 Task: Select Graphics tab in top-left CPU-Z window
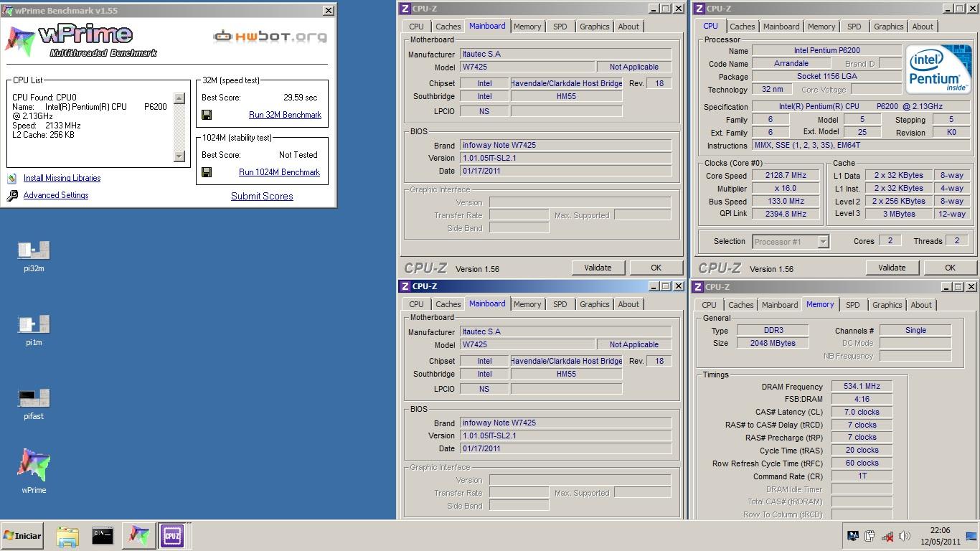pos(595,27)
